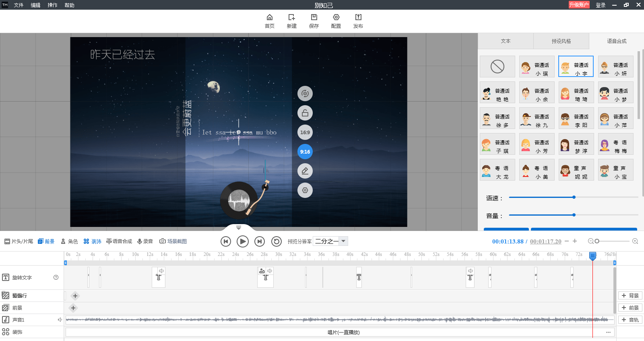The image size is (644, 341).
Task: Select the 9:16 aspect ratio
Action: pyautogui.click(x=305, y=152)
